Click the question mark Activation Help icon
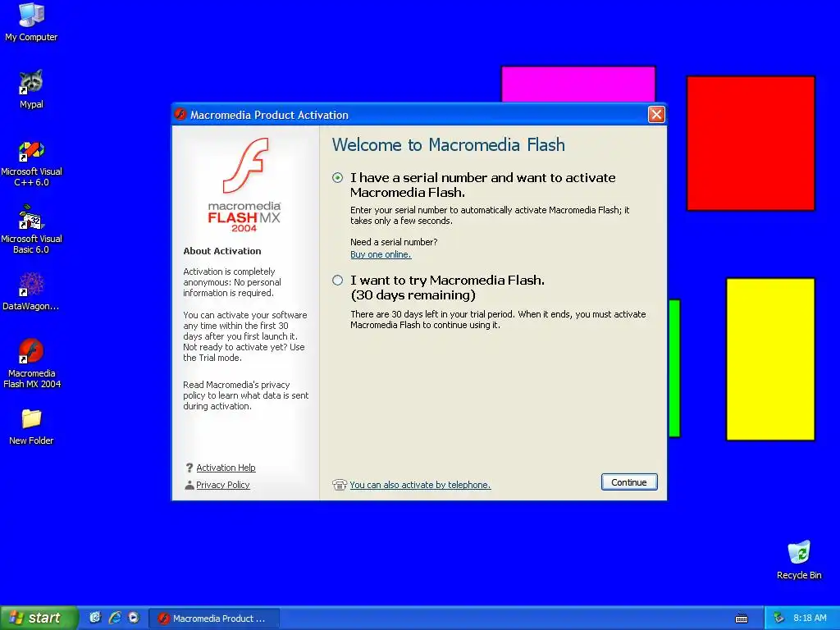The image size is (840, 630). tap(189, 468)
